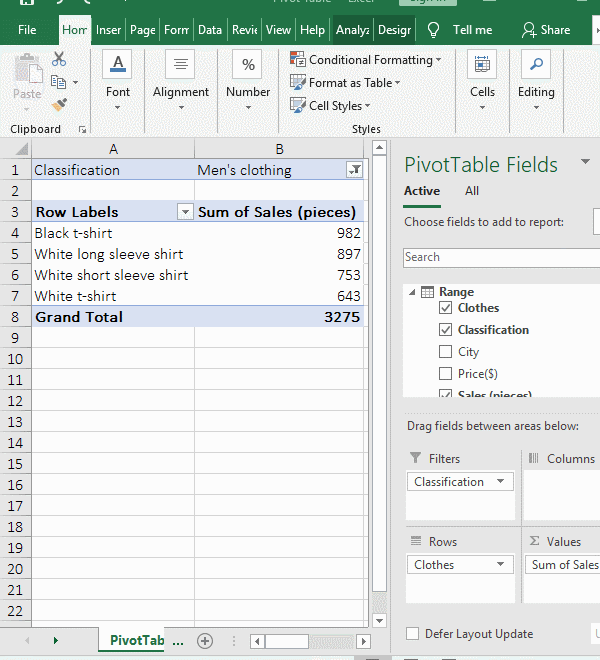
Task: Open the Analyze ribbon tab
Action: pos(353,30)
